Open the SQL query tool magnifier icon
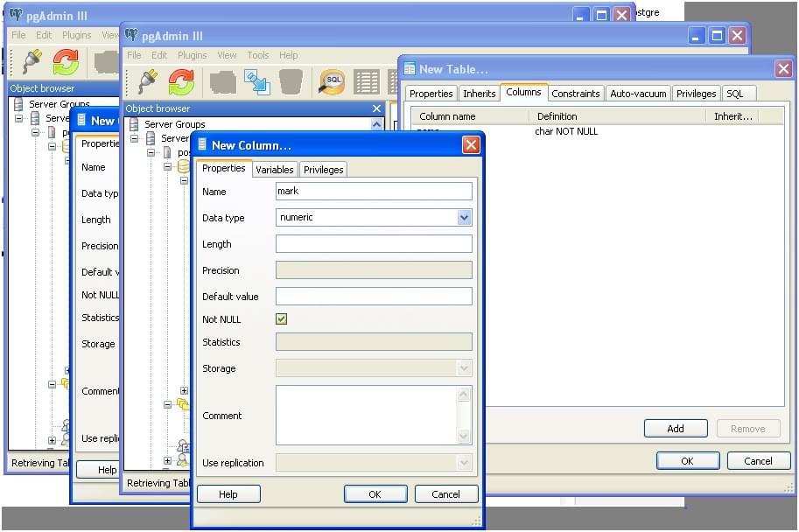This screenshot has height=532, width=799. (x=332, y=82)
